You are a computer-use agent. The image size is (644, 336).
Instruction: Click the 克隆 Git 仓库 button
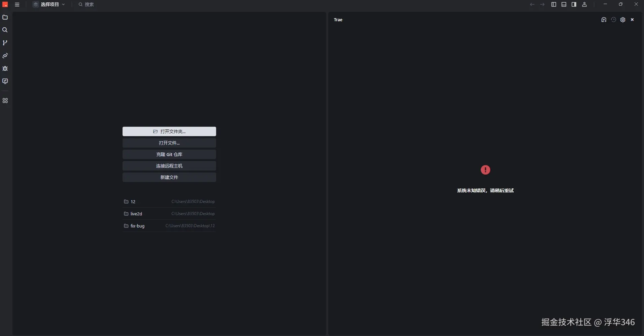[x=169, y=154]
